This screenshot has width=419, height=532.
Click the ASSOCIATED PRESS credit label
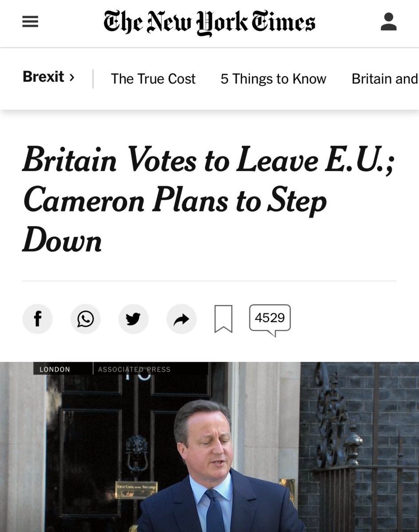tap(134, 369)
